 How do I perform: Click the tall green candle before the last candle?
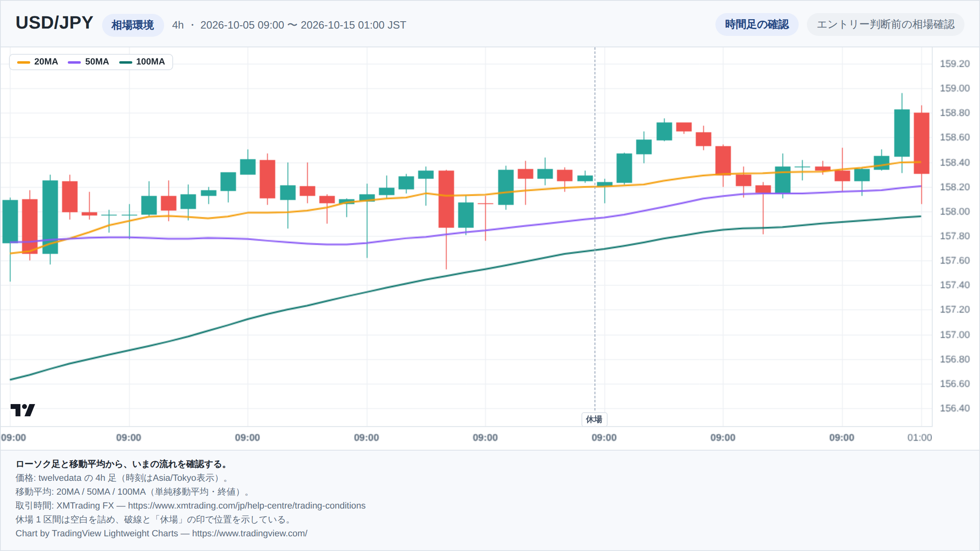[x=902, y=133]
